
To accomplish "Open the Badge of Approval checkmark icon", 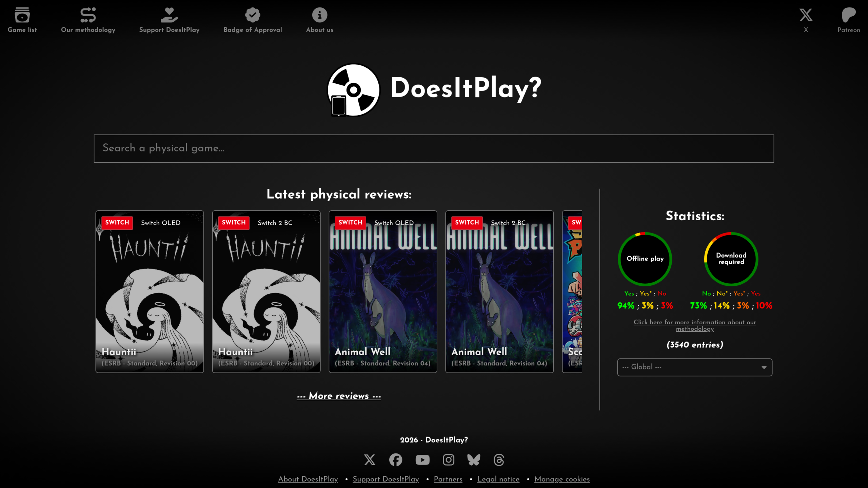I will click(253, 15).
